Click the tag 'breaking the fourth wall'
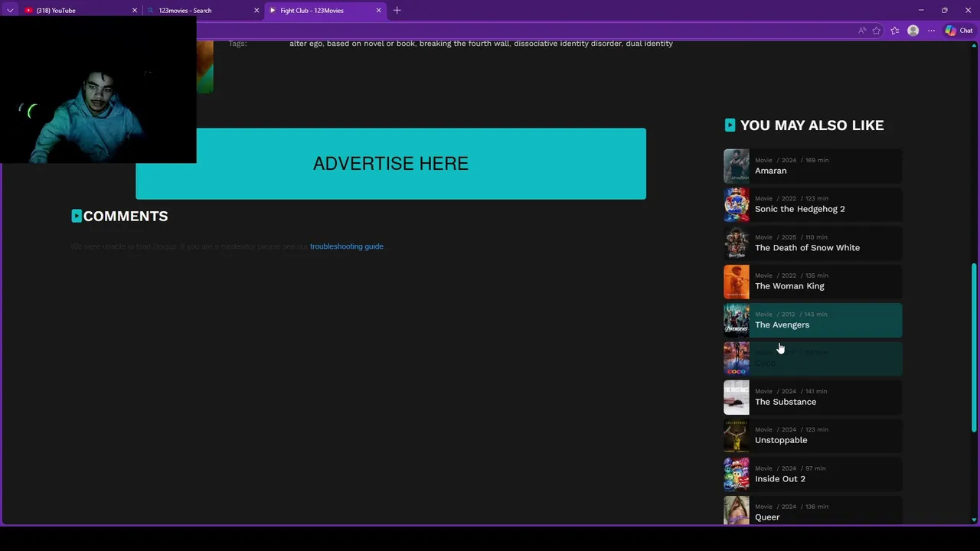Screen dimensions: 980x551 tap(464, 44)
